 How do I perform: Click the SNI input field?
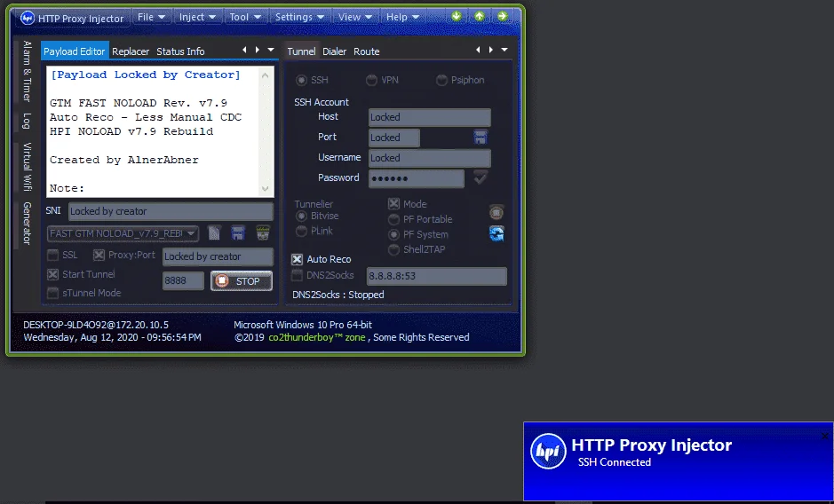pos(171,211)
